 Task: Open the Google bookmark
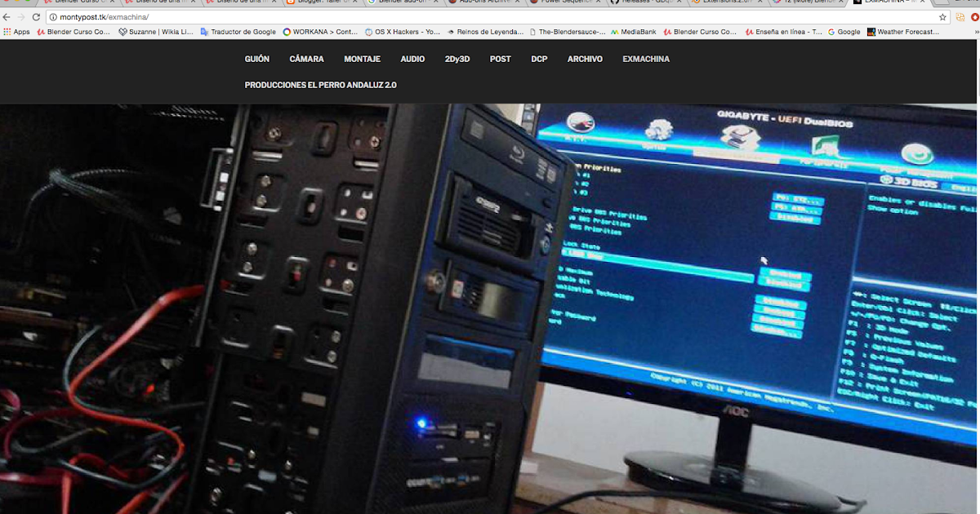point(844,32)
